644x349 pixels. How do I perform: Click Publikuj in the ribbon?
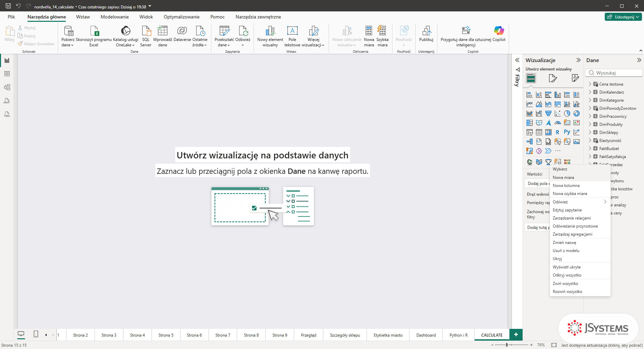426,34
